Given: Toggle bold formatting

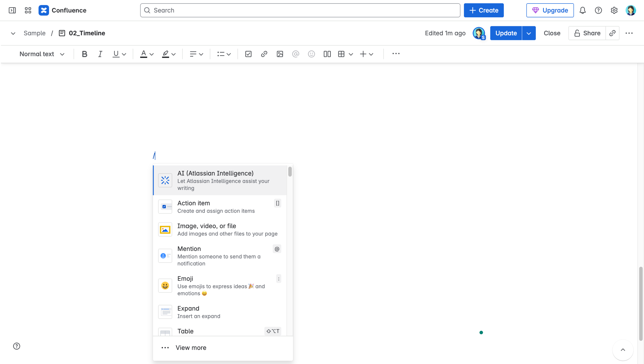Looking at the screenshot, I should click(85, 54).
